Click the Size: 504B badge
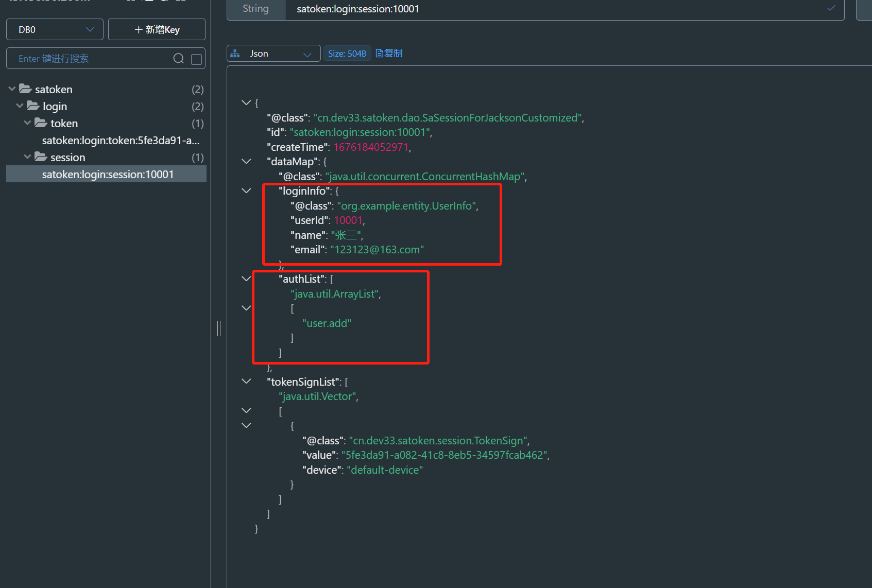Viewport: 872px width, 588px height. coord(347,54)
